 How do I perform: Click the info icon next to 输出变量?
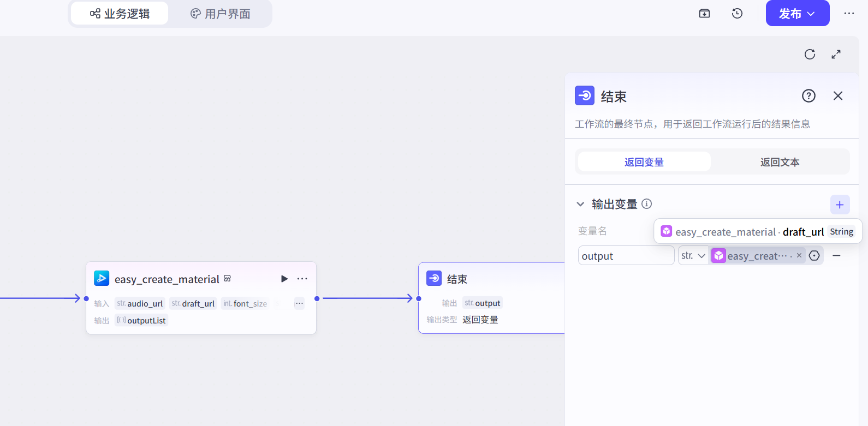pyautogui.click(x=647, y=204)
